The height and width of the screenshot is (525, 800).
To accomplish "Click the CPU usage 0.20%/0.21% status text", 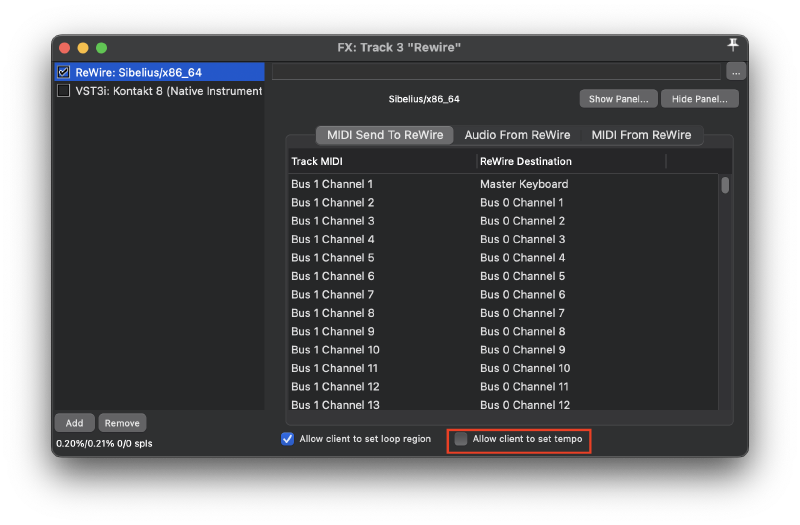I will (104, 443).
